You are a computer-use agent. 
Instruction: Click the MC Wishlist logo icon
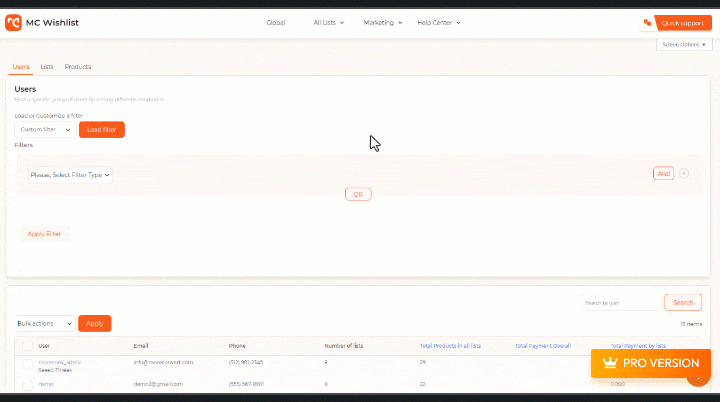(x=13, y=23)
